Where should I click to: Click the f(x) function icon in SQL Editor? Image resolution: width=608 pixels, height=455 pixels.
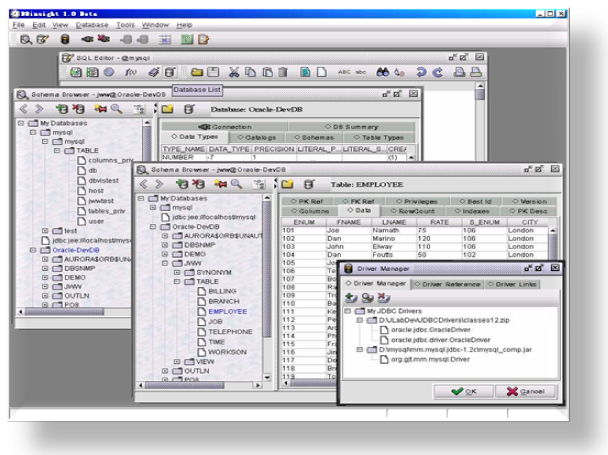click(x=131, y=72)
